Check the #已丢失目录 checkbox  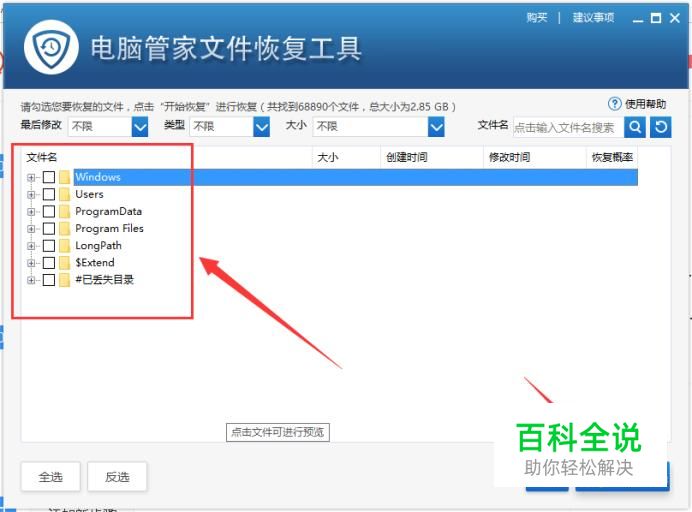[49, 280]
